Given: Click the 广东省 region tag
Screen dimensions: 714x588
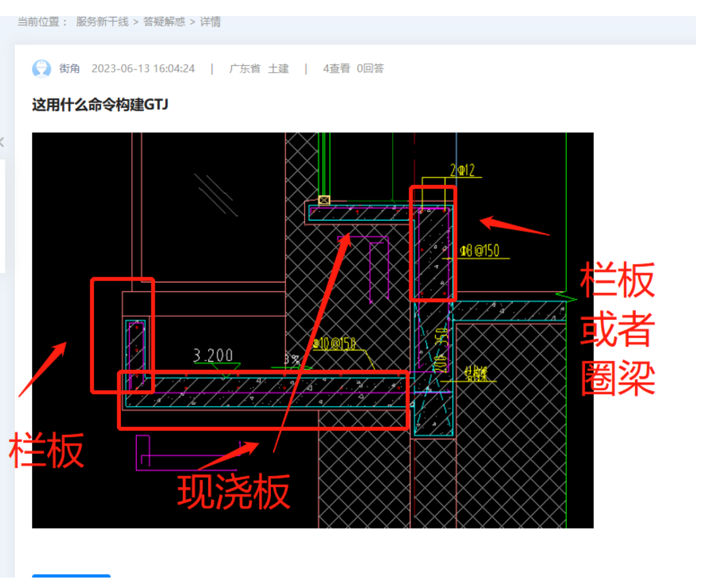Looking at the screenshot, I should [245, 68].
